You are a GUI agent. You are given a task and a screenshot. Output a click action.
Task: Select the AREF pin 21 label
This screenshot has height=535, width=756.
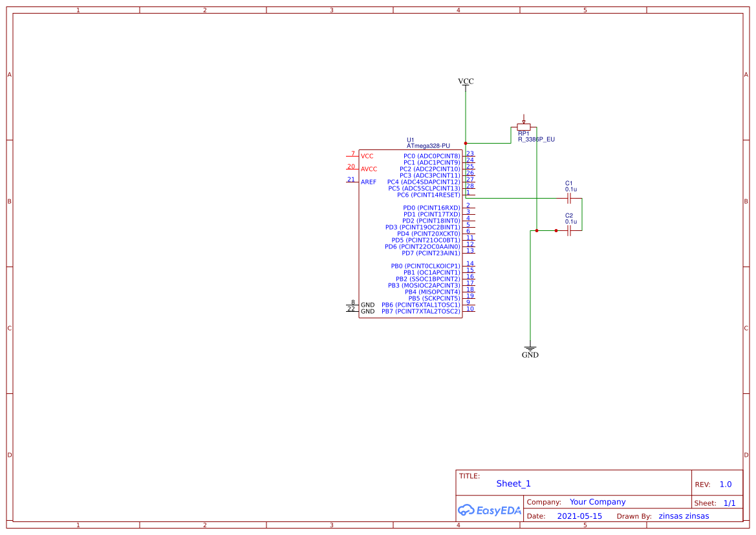[367, 182]
